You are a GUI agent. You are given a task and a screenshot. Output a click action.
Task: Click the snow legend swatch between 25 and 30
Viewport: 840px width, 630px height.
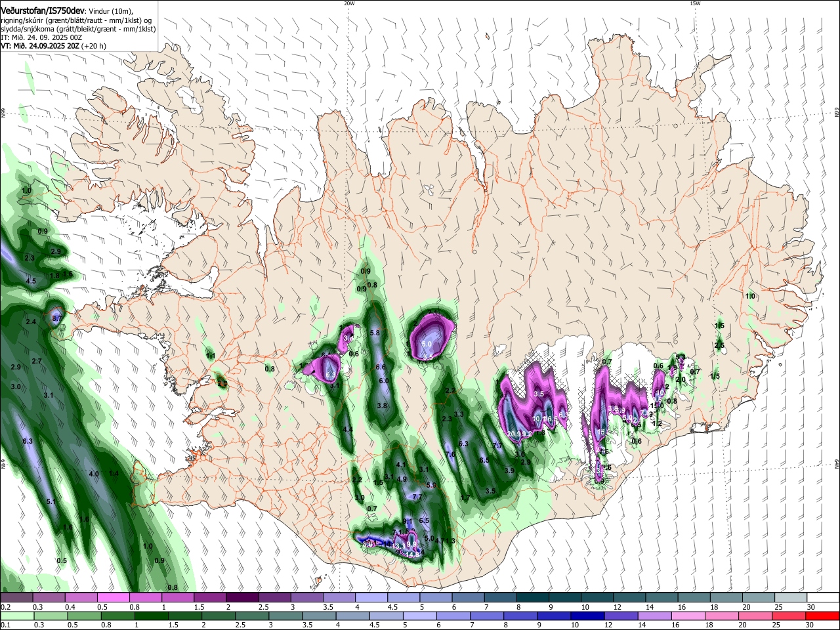[789, 597]
